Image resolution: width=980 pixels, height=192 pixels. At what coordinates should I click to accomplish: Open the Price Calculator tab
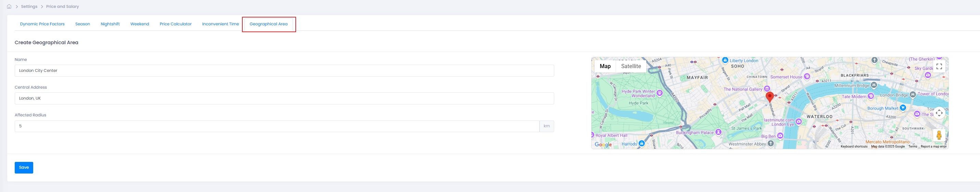tap(175, 24)
